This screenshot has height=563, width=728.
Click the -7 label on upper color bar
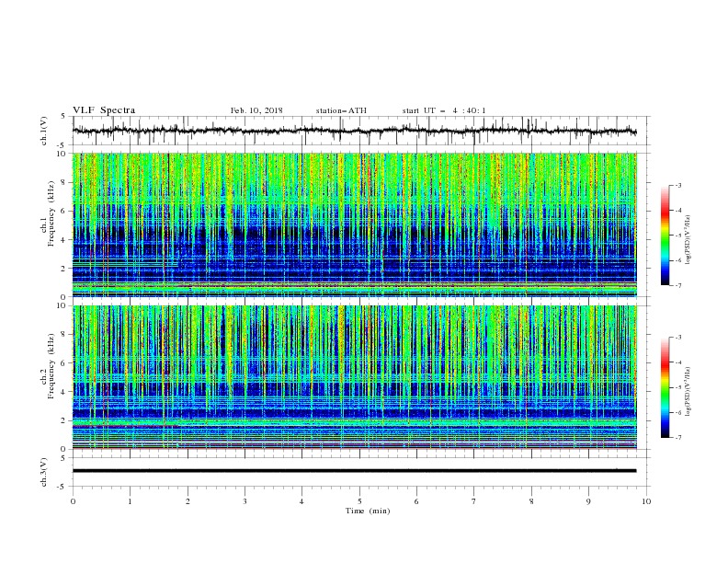tap(677, 285)
